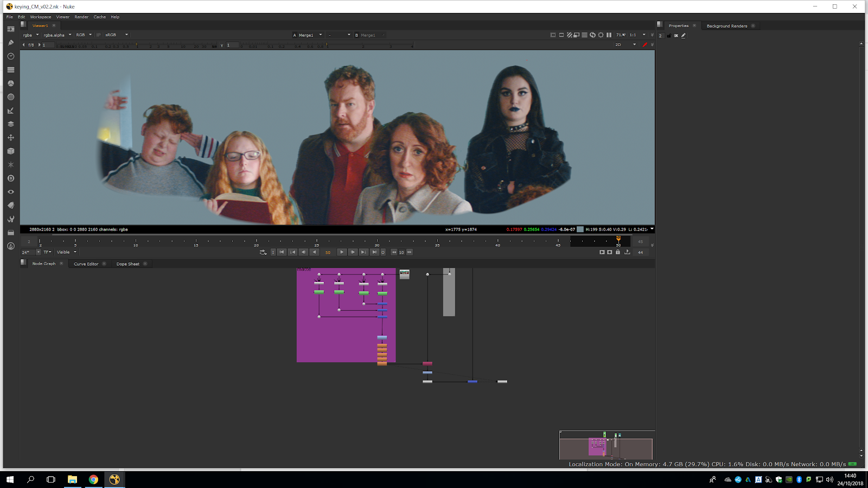
Task: Click the pencil edit icon in Properties
Action: [x=684, y=36]
